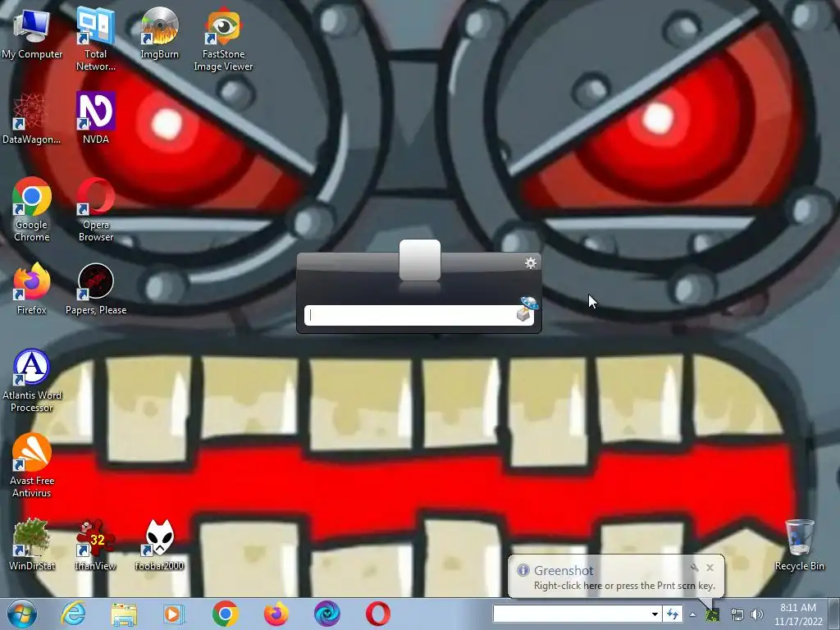840x630 pixels.
Task: Click the taskbar address refresh button
Action: [673, 614]
